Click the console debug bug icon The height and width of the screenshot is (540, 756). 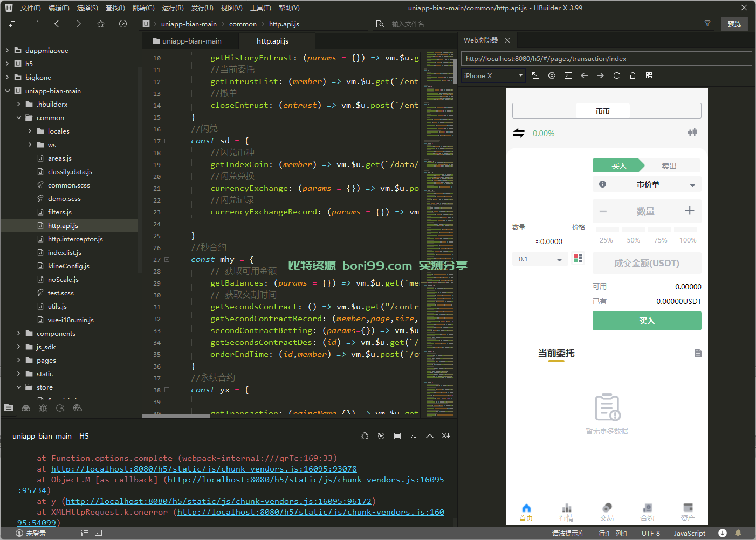click(365, 436)
